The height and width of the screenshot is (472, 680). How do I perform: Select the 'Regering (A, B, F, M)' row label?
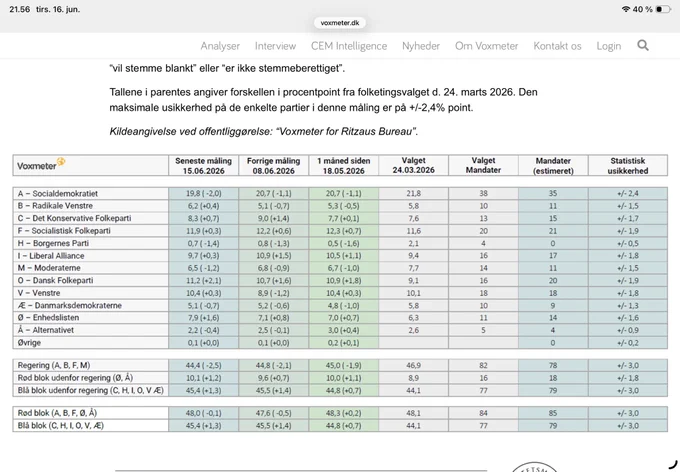coord(54,365)
